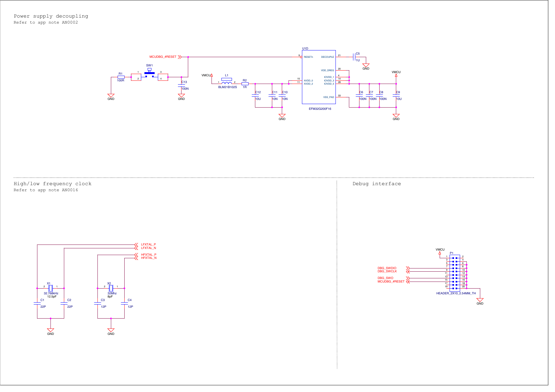Select the C5 decoupling capacitor symbol

pyautogui.click(x=354, y=57)
